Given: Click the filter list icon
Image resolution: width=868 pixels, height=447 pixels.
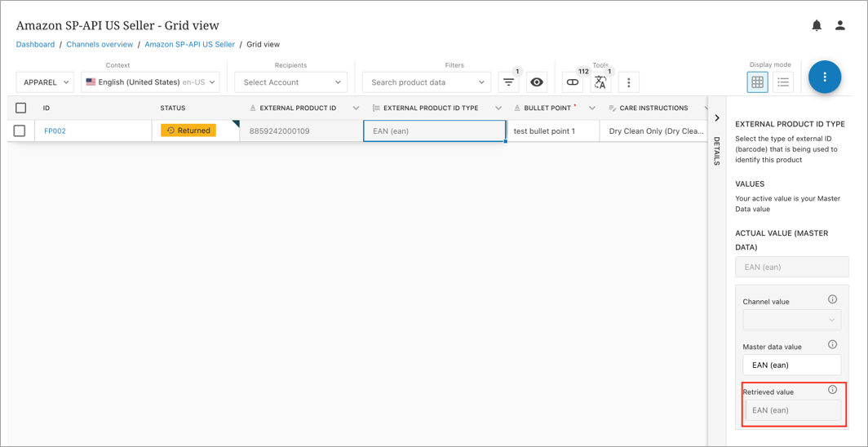Looking at the screenshot, I should coord(509,82).
